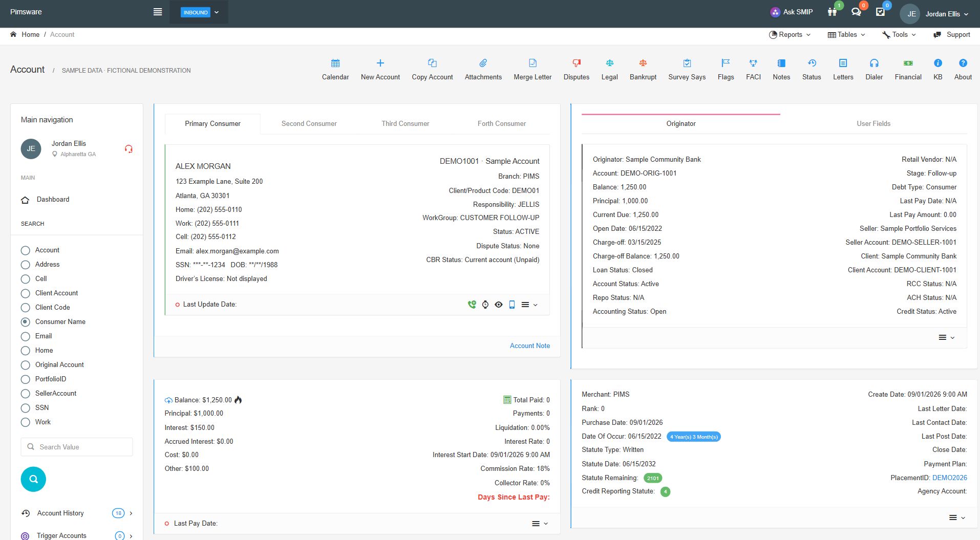This screenshot has height=540, width=980.
Task: Open the Support link
Action: click(x=951, y=34)
